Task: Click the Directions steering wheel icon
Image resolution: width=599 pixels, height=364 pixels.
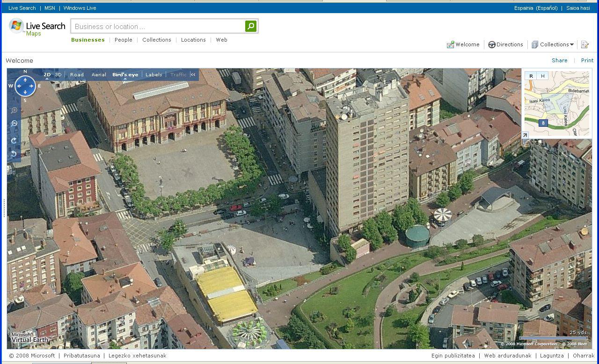Action: point(492,44)
